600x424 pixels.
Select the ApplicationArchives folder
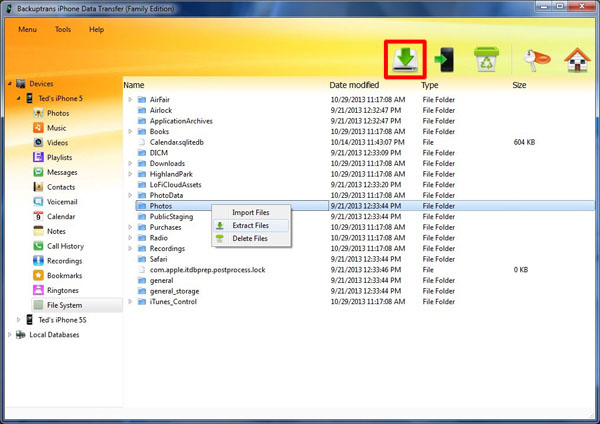181,121
